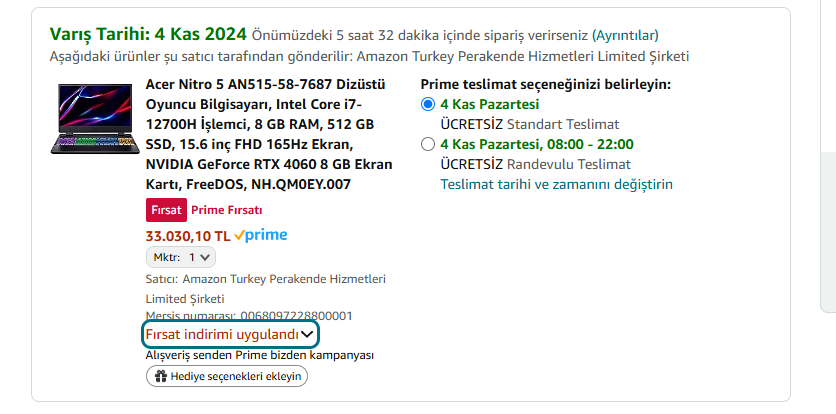Choose the Randevulu Teslimat radio button
Screen dimensions: 836x414
coord(429,144)
